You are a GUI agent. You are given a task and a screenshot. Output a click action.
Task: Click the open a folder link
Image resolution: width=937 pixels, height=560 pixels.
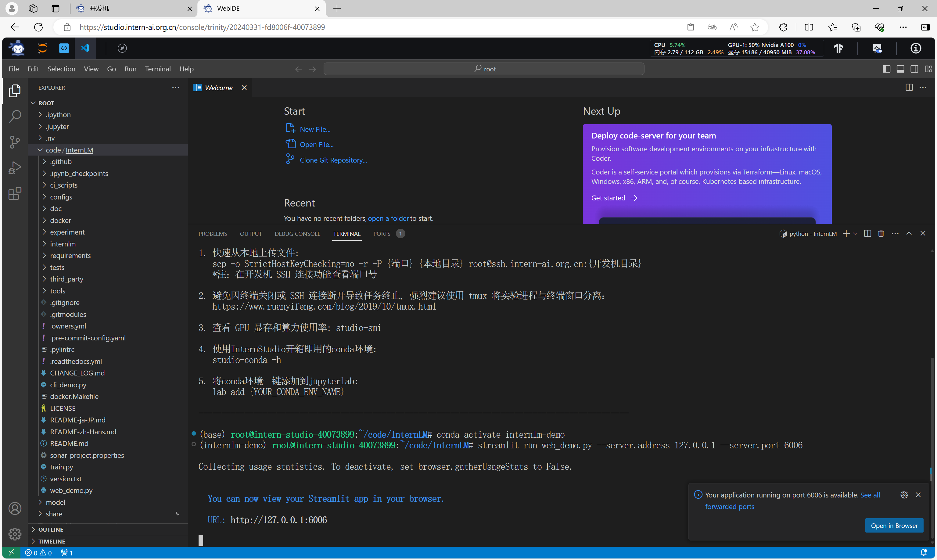click(x=388, y=218)
